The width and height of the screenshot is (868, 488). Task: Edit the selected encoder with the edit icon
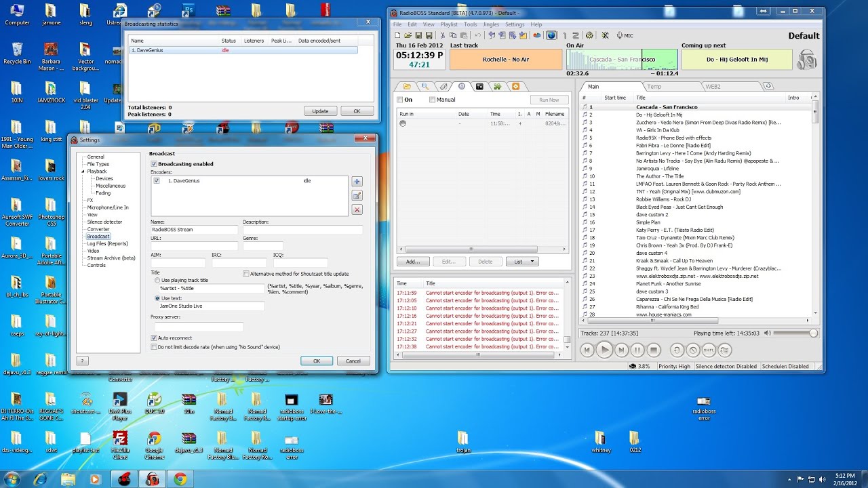pos(357,195)
